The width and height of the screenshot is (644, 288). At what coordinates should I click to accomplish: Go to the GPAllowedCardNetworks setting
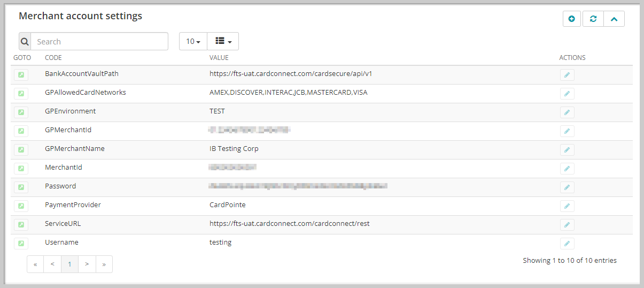point(21,94)
